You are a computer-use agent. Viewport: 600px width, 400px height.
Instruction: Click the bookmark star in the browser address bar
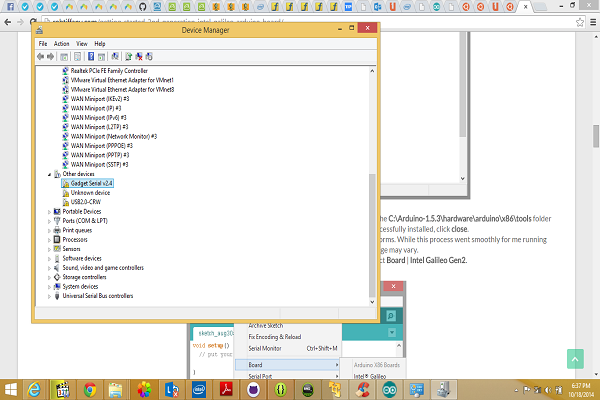click(580, 22)
